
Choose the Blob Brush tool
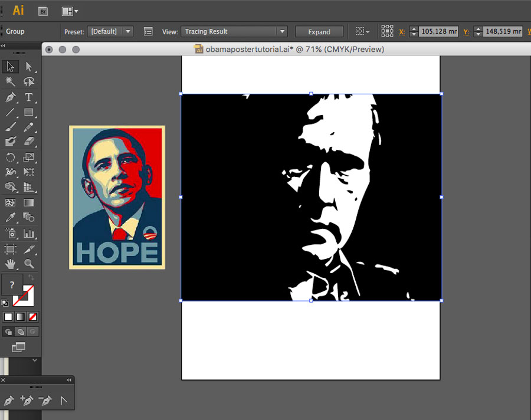[x=10, y=141]
